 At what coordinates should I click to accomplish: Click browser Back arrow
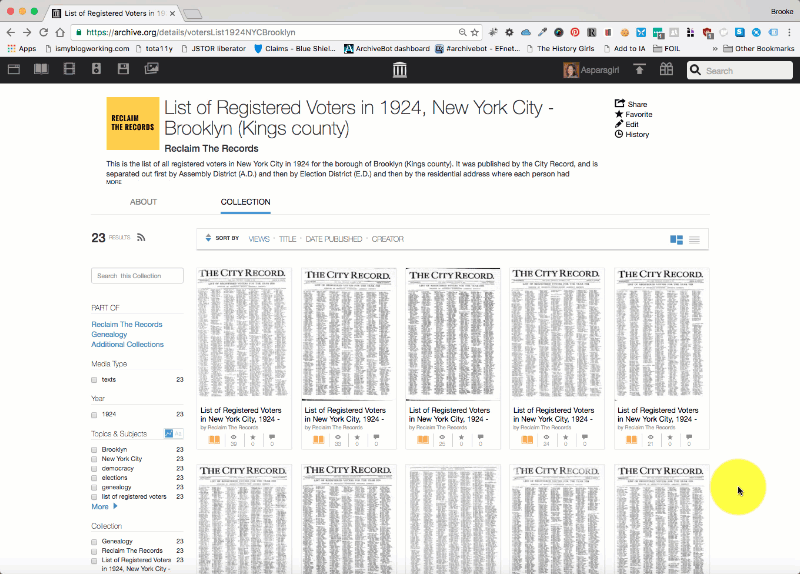11,32
